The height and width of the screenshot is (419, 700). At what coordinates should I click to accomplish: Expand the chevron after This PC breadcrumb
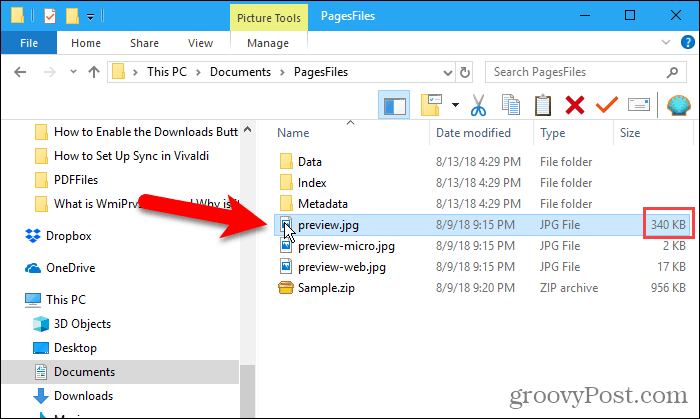coord(198,72)
